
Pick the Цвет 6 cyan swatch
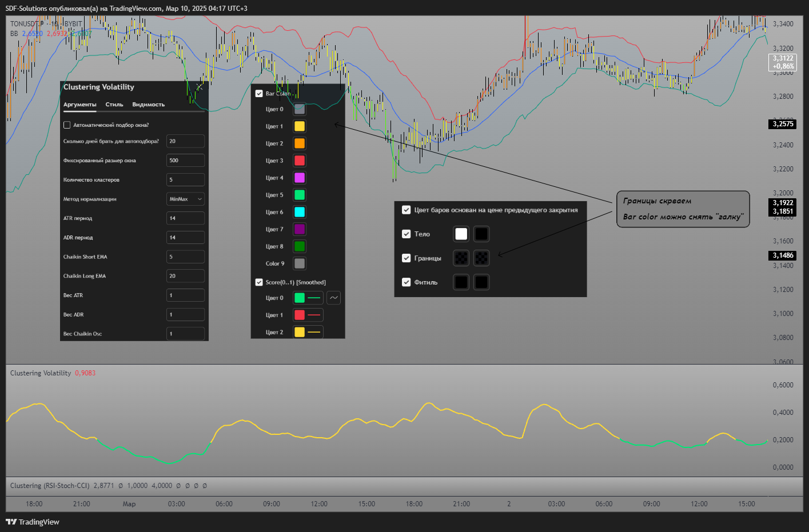pyautogui.click(x=300, y=212)
